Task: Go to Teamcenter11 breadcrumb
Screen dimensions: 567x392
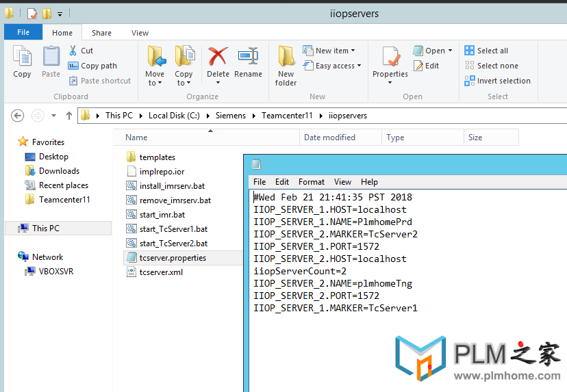Action: 287,116
